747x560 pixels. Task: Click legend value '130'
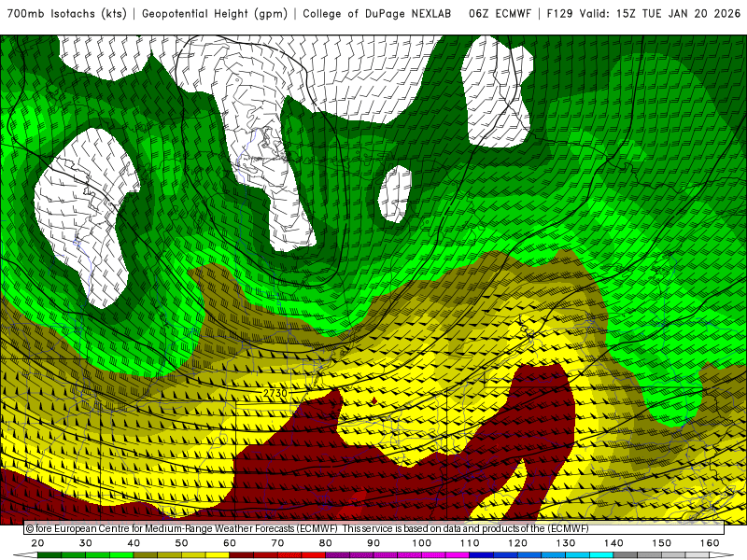point(566,543)
